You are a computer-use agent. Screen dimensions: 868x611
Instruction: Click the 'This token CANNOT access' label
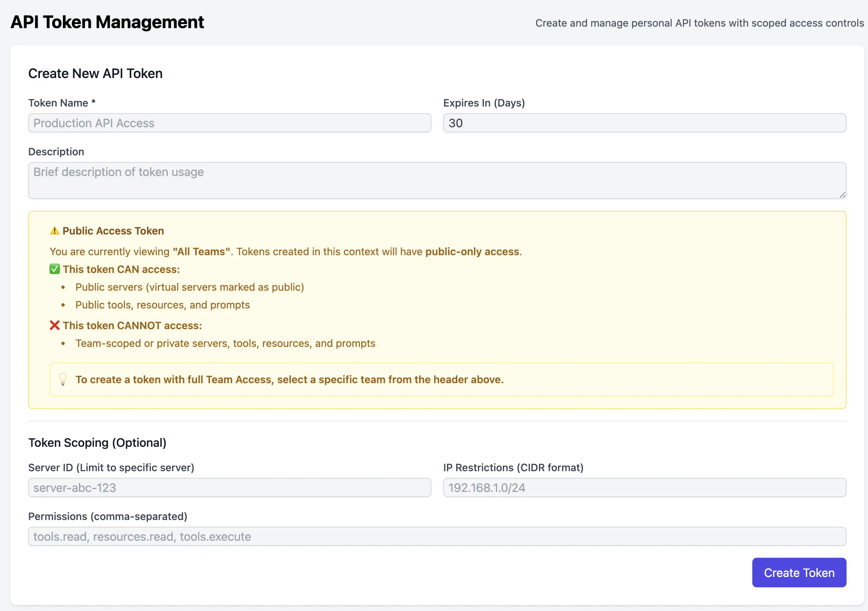click(132, 325)
